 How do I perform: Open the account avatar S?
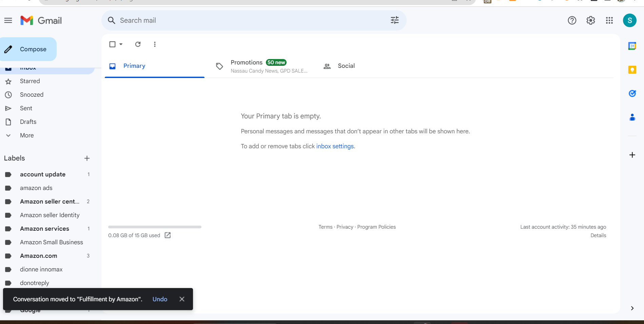[630, 20]
